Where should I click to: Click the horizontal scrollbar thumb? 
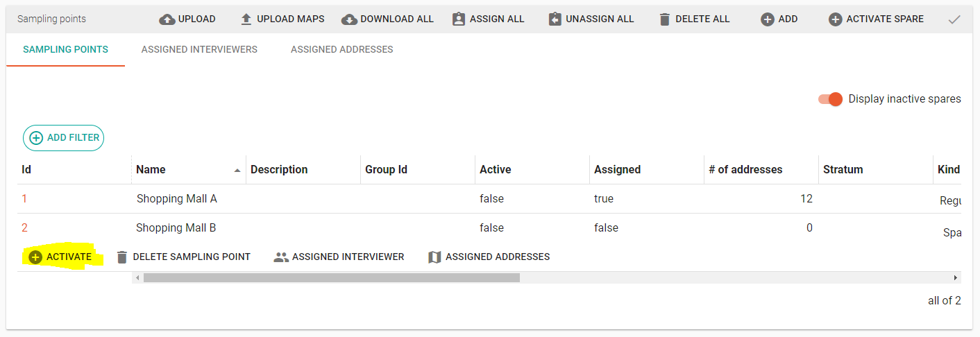pyautogui.click(x=331, y=278)
